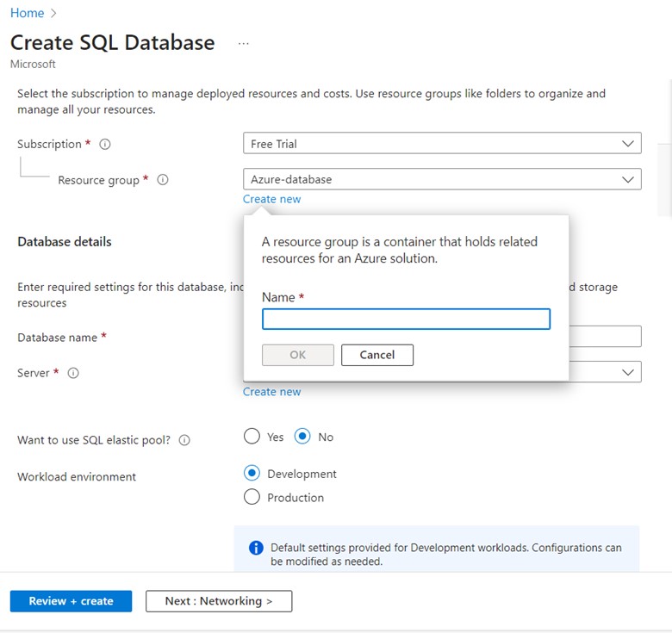Screen dimensions: 672x633
Task: Expand the Server dropdown chevron
Action: 627,372
